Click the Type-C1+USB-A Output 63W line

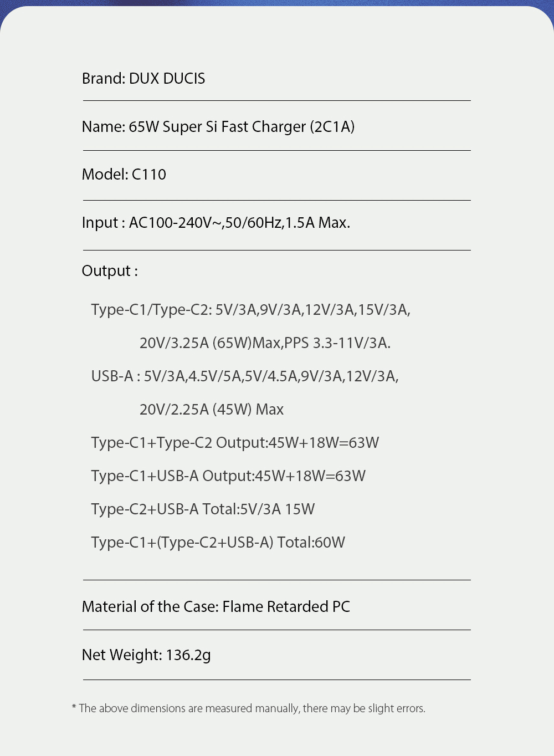[228, 476]
